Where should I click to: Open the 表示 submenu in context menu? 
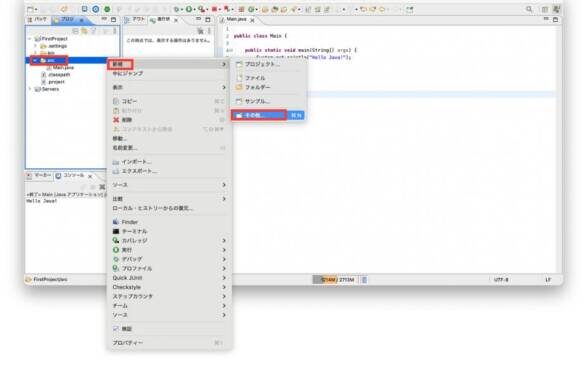click(169, 87)
